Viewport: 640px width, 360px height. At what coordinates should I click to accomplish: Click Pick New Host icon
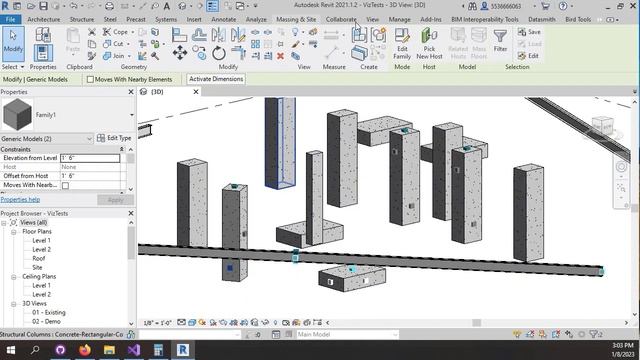(x=429, y=44)
